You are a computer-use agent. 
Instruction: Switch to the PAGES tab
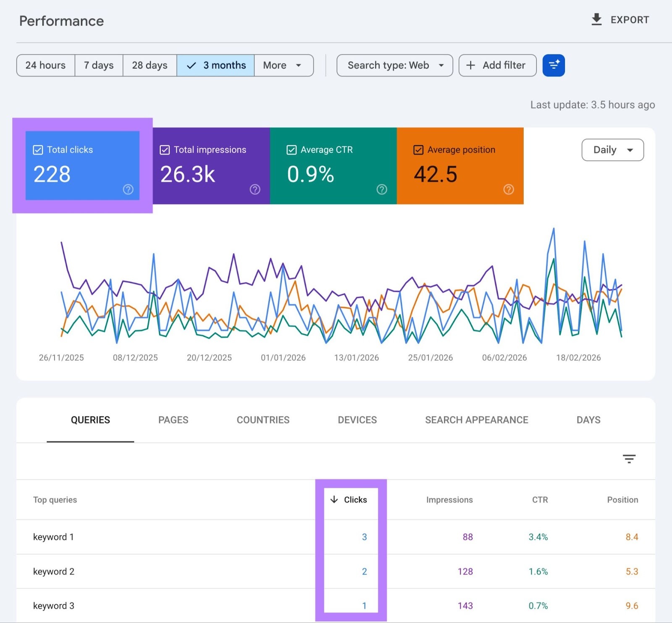click(x=173, y=420)
